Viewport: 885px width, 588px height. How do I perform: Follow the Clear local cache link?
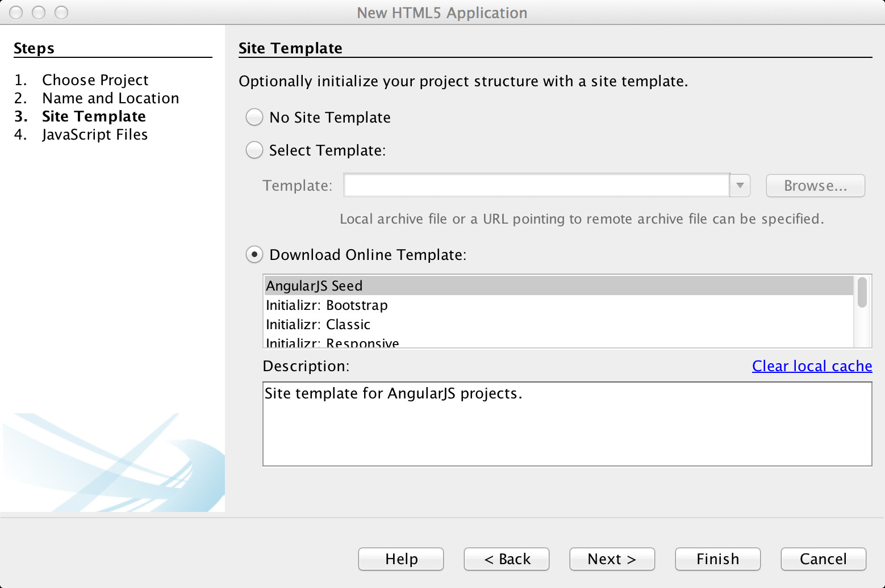812,366
